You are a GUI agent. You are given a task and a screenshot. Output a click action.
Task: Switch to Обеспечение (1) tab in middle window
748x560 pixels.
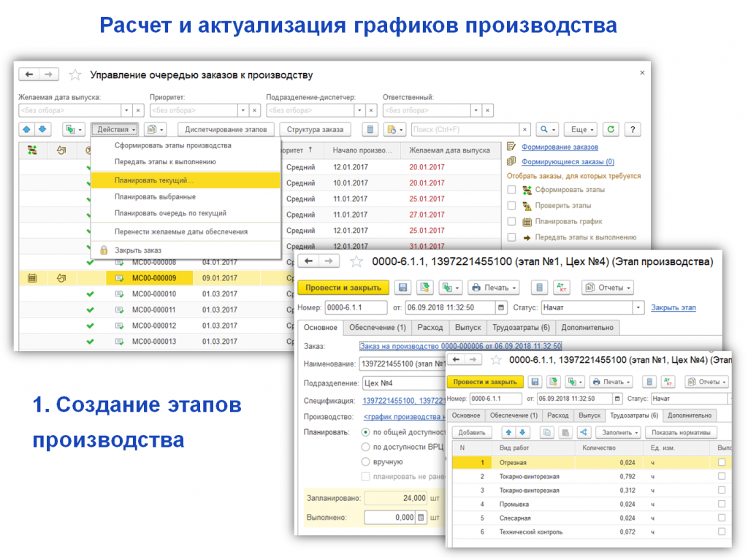point(378,327)
